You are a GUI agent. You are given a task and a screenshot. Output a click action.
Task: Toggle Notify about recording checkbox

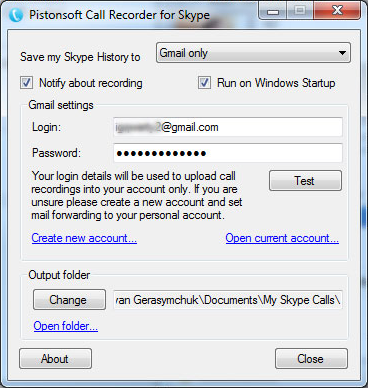click(26, 83)
